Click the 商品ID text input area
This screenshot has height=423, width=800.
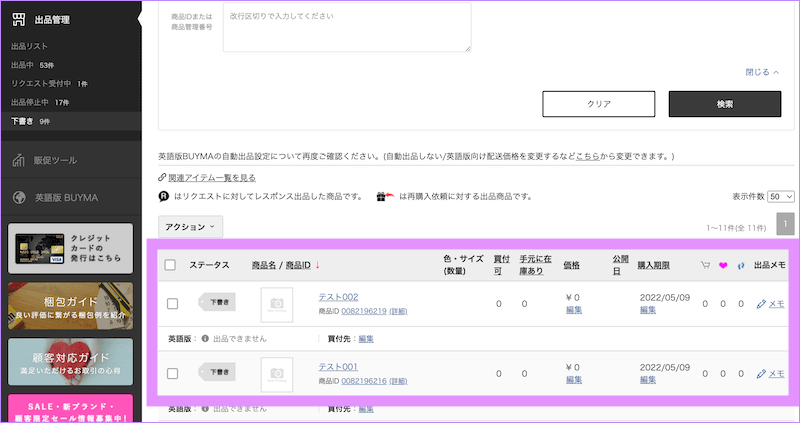click(346, 25)
